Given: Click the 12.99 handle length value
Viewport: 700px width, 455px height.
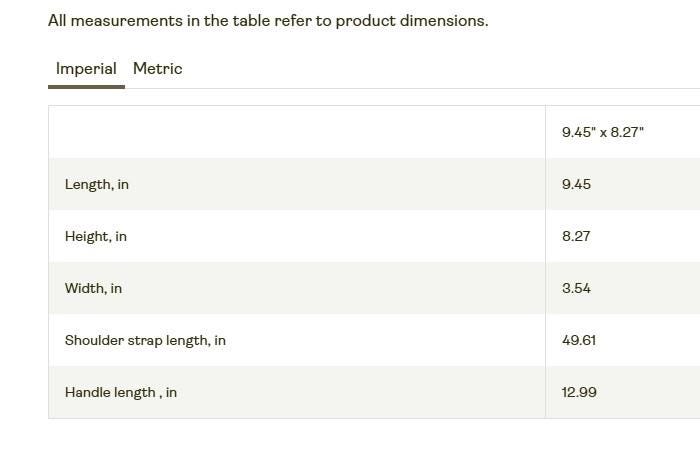Looking at the screenshot, I should tap(579, 392).
